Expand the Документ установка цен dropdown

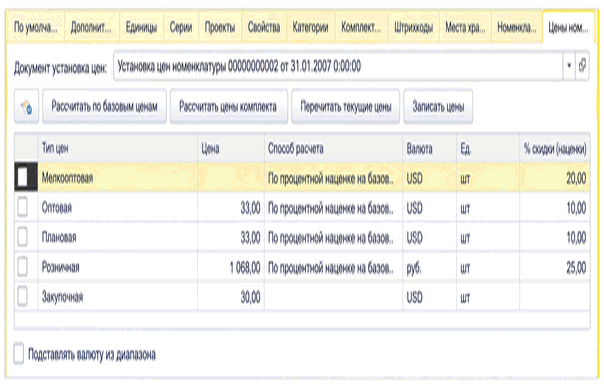tap(569, 66)
